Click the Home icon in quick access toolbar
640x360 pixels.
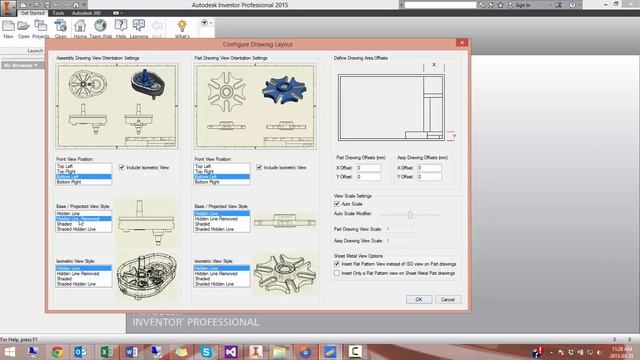[76, 5]
